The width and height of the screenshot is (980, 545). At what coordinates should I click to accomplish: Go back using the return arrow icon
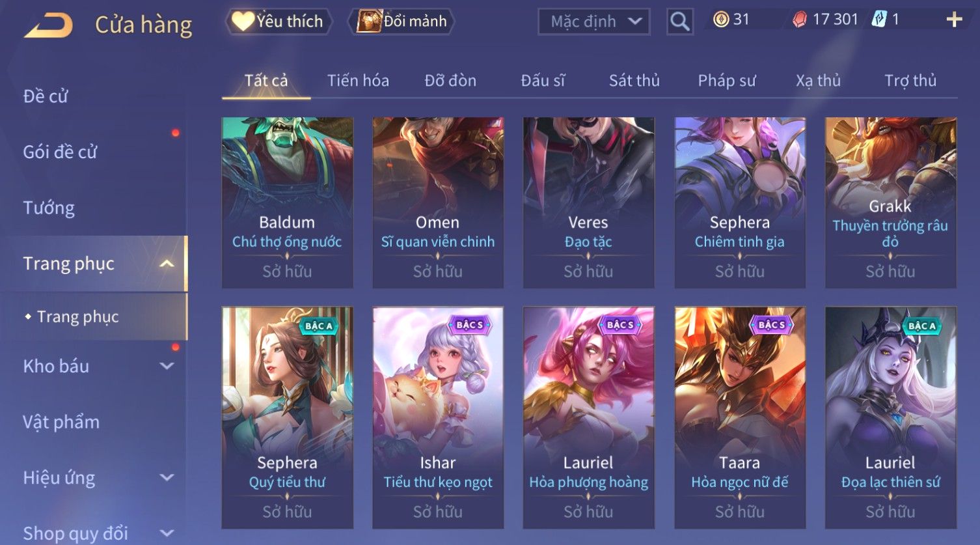coord(48,25)
